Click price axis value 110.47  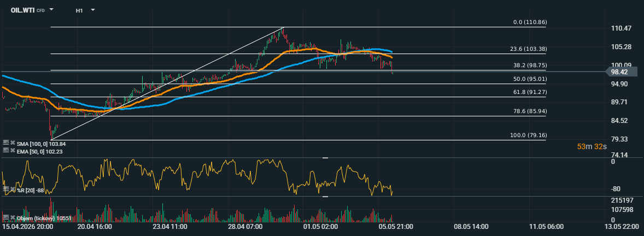pos(622,28)
